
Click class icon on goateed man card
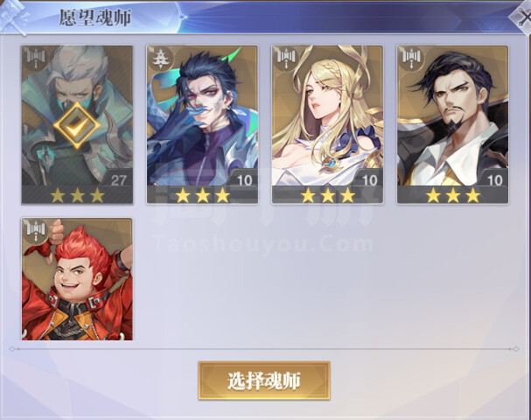tap(411, 59)
